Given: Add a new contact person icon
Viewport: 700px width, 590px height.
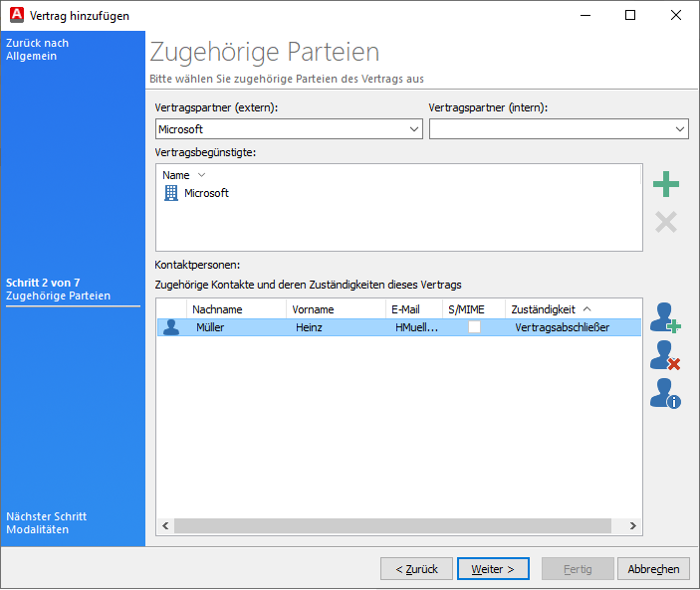Looking at the screenshot, I should [664, 317].
